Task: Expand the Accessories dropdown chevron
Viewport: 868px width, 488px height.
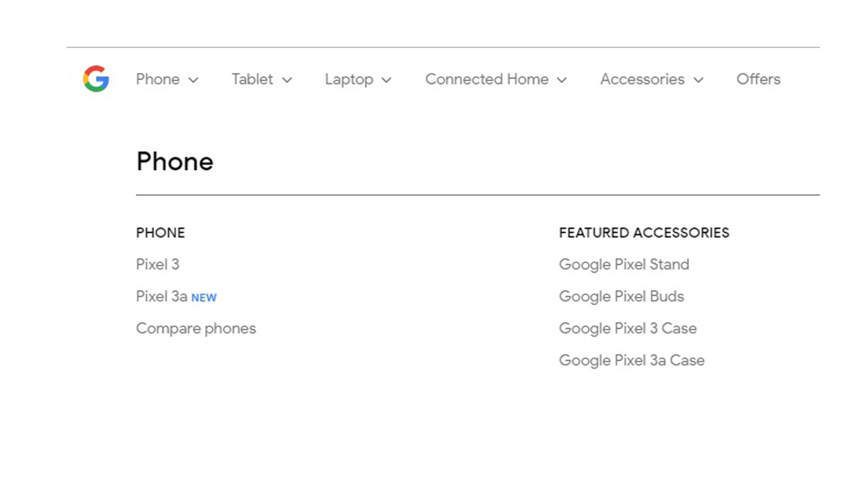Action: [x=698, y=80]
